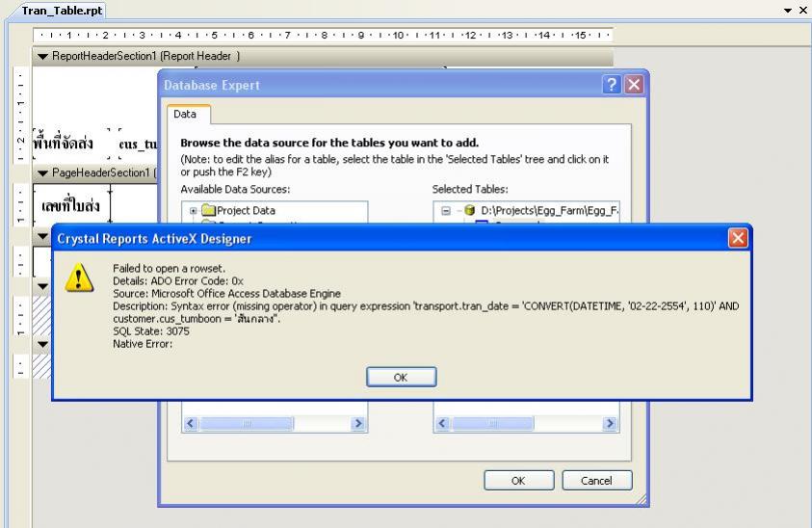Click Cancel in the Database Expert dialog
Screen dimensions: 812x528
click(x=597, y=481)
